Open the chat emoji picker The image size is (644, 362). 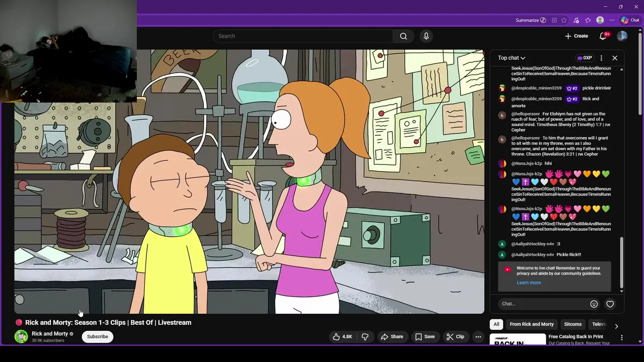(x=594, y=304)
